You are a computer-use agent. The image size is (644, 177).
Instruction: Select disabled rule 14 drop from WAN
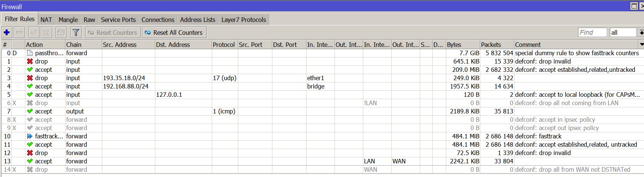pyautogui.click(x=322, y=169)
